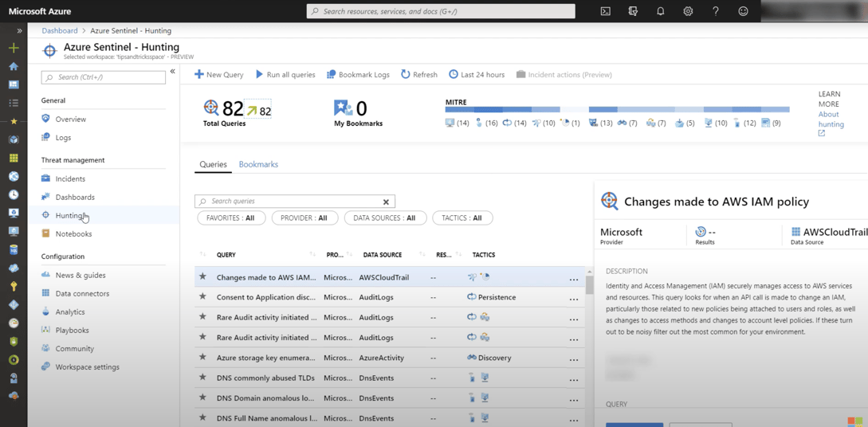
Task: Open Cloud Shell from the top bar
Action: coord(606,11)
